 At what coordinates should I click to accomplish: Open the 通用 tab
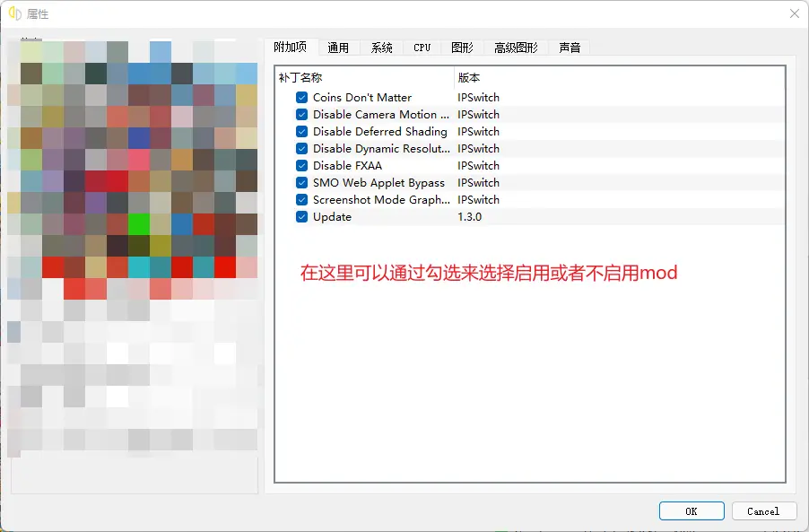[338, 48]
